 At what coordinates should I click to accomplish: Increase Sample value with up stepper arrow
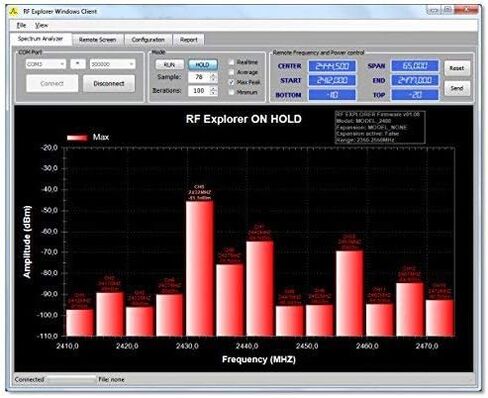pyautogui.click(x=213, y=75)
